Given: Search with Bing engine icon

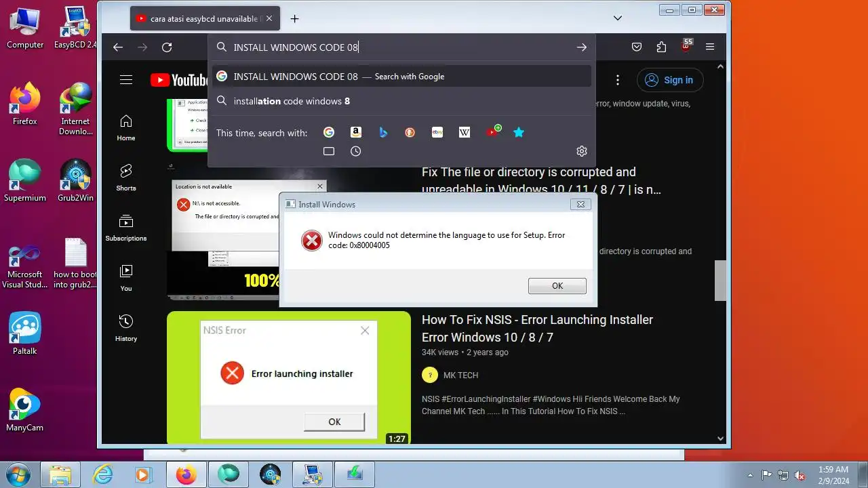Looking at the screenshot, I should pos(383,132).
